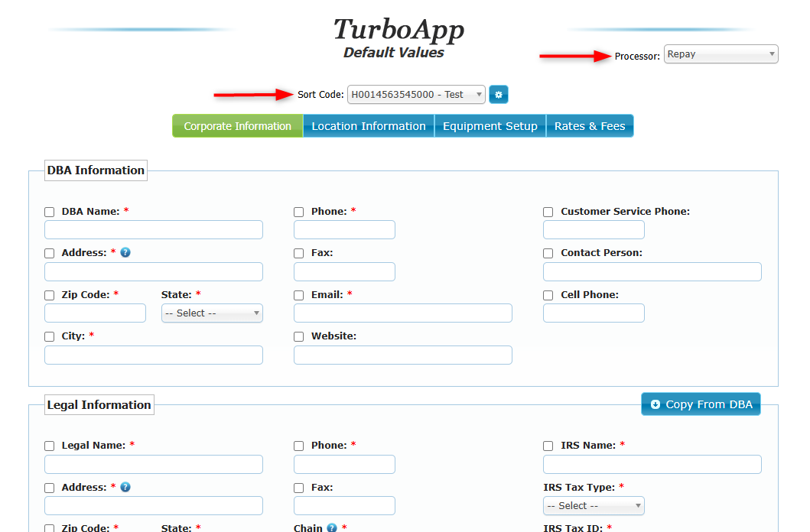Check the Website checkbox
The height and width of the screenshot is (532, 810).
tap(298, 336)
